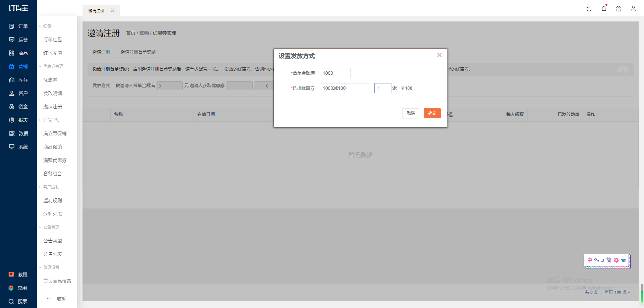
Task: Collapse the 优惠券管理 menu group
Action: click(x=51, y=66)
